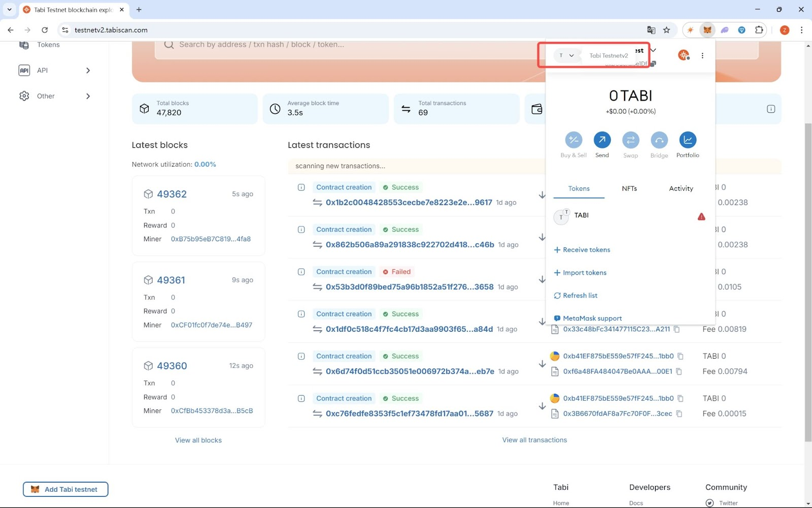Open MetaMask support link
This screenshot has width=812, height=508.
coord(588,319)
